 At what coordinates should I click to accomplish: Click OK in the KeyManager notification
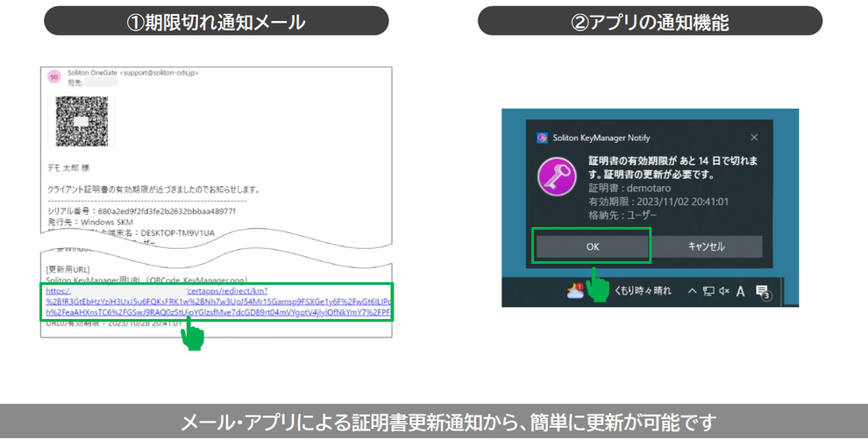[593, 246]
